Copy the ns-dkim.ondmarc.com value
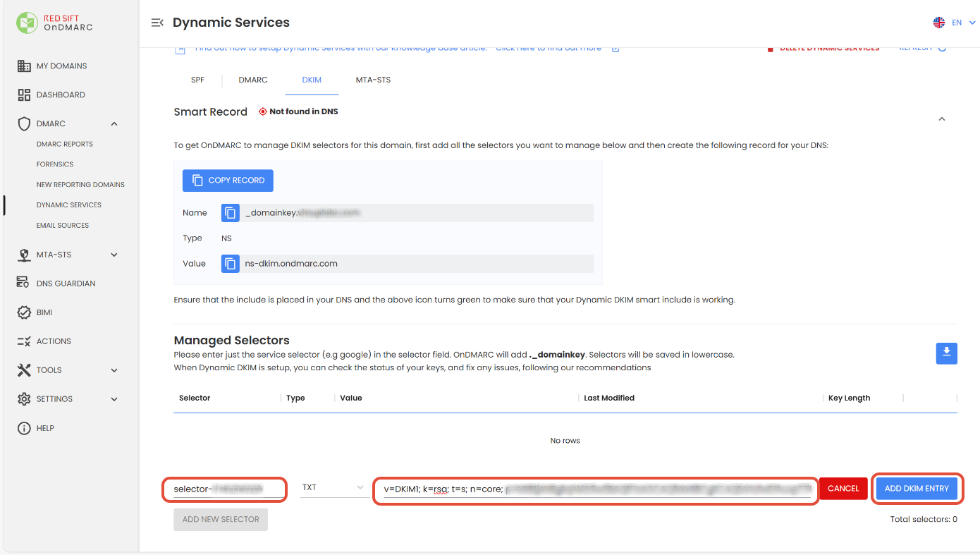Image resolution: width=980 pixels, height=555 pixels. pos(230,264)
